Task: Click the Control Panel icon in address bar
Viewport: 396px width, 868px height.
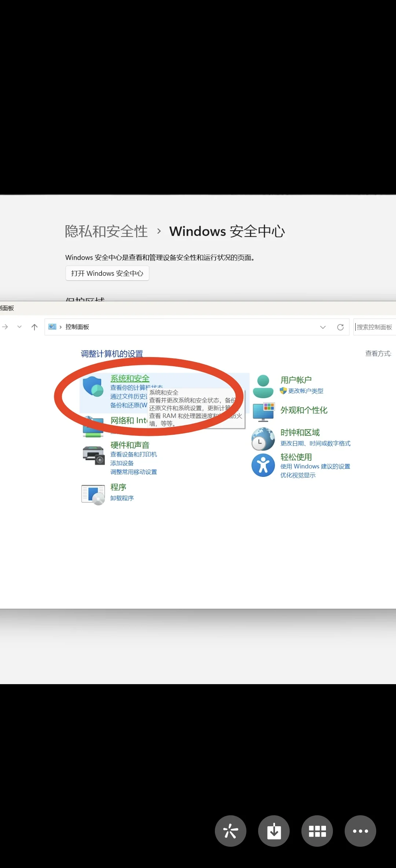Action: (52, 327)
